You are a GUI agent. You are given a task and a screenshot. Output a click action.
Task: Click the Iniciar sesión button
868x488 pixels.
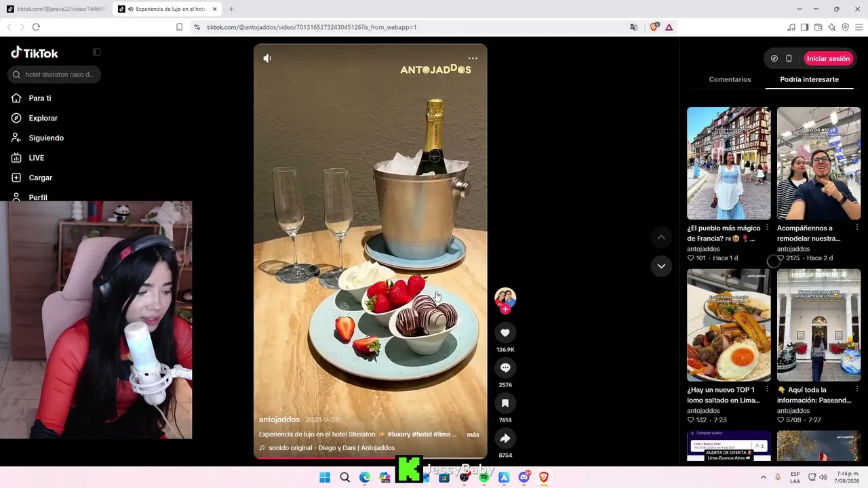(828, 58)
